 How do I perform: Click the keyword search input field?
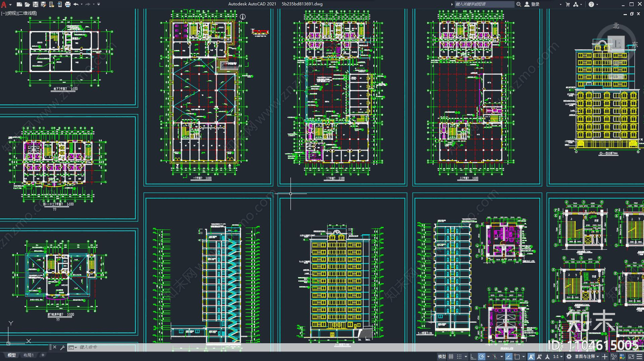click(484, 4)
